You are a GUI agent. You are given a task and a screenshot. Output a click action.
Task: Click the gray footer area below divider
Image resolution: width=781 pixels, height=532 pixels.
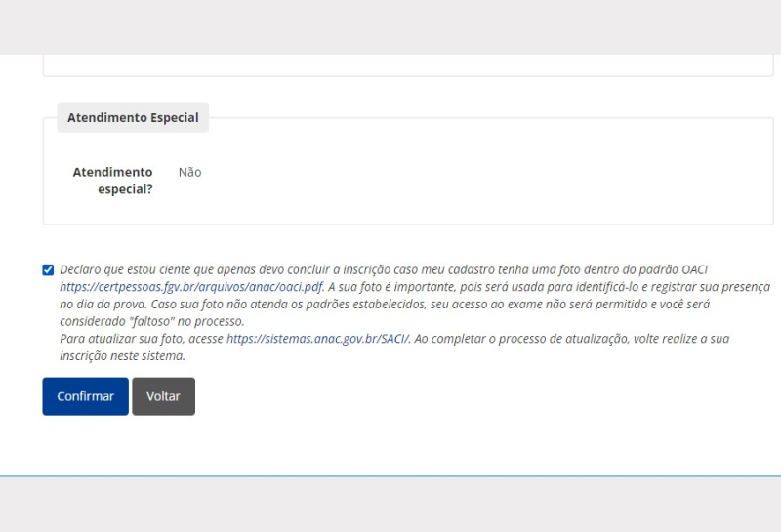tap(390, 505)
